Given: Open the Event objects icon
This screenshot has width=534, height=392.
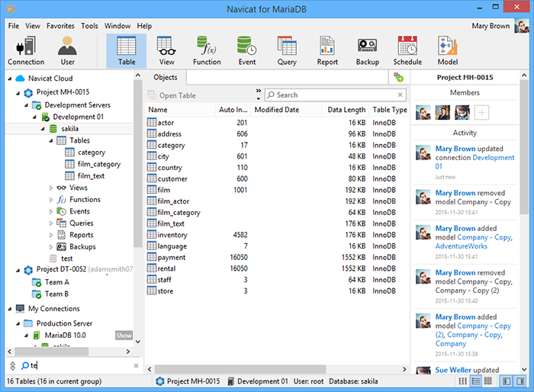Looking at the screenshot, I should [x=247, y=51].
